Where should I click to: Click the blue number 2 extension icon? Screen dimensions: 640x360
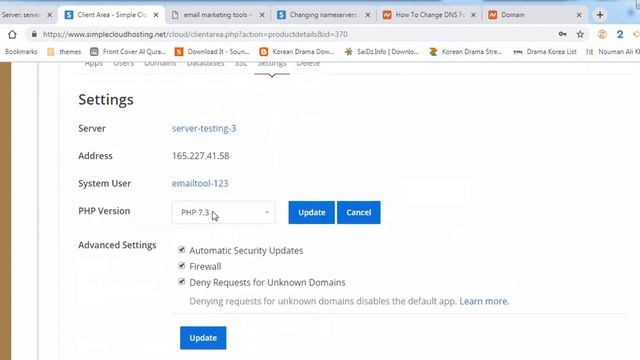click(x=620, y=34)
